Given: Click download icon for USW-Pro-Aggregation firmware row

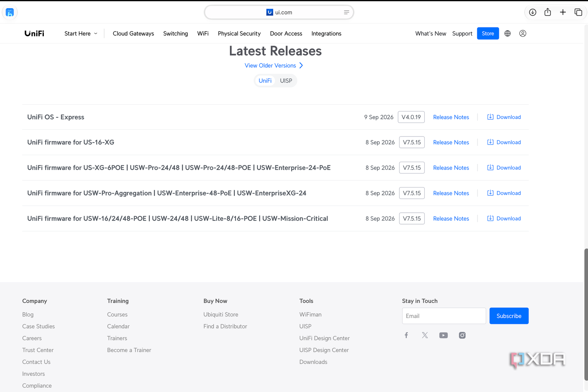Looking at the screenshot, I should pos(490,193).
